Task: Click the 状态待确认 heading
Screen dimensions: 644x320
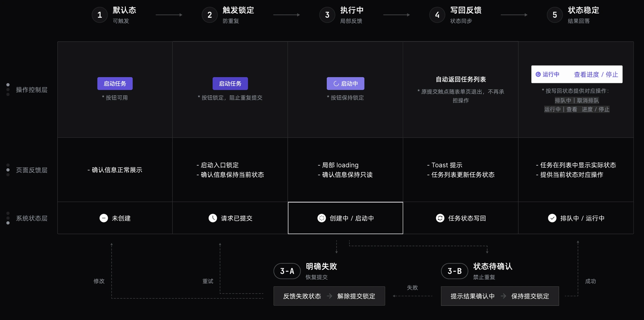Action: [493, 266]
